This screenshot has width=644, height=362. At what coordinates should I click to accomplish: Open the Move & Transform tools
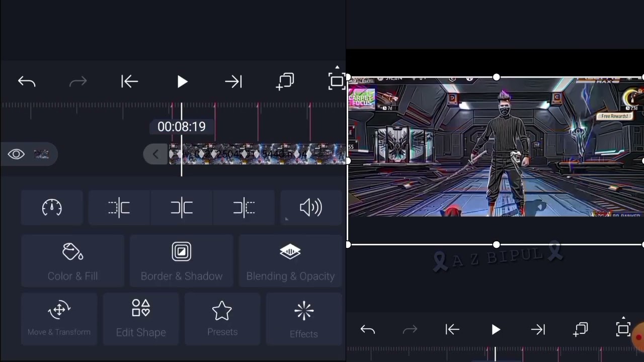coord(59,319)
